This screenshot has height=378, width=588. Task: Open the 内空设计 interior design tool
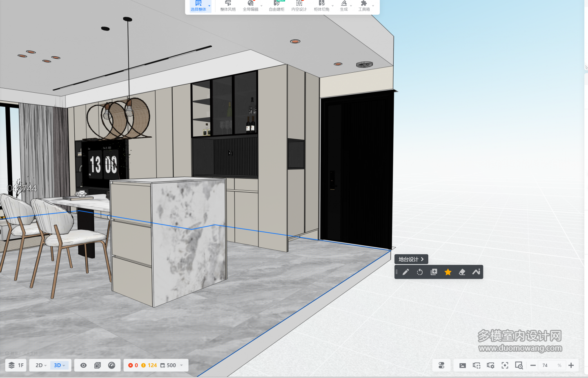299,6
